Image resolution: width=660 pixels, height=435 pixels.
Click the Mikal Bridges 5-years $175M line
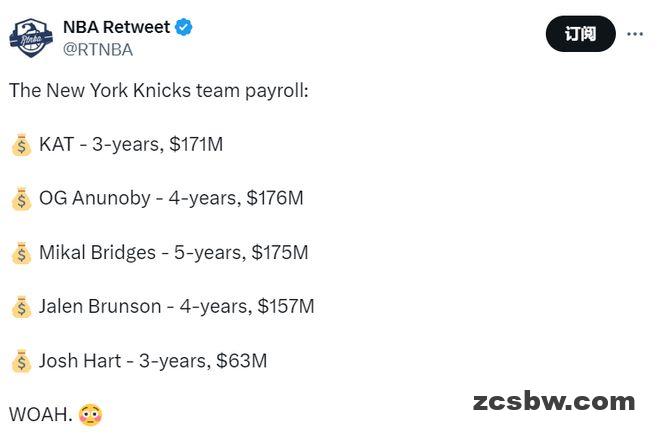[173, 253]
